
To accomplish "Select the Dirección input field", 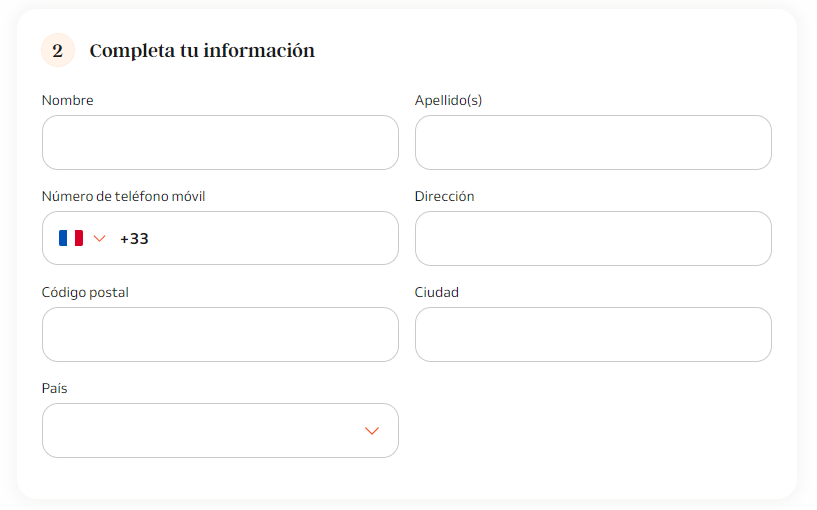I will click(593, 239).
